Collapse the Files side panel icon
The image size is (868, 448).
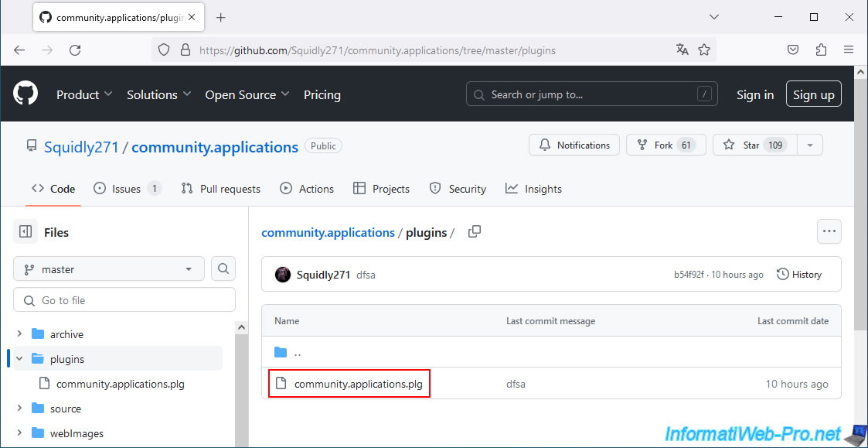pyautogui.click(x=26, y=232)
